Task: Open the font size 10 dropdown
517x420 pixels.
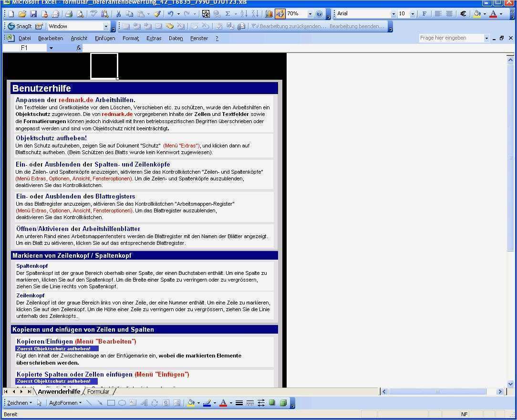Action: [x=413, y=14]
